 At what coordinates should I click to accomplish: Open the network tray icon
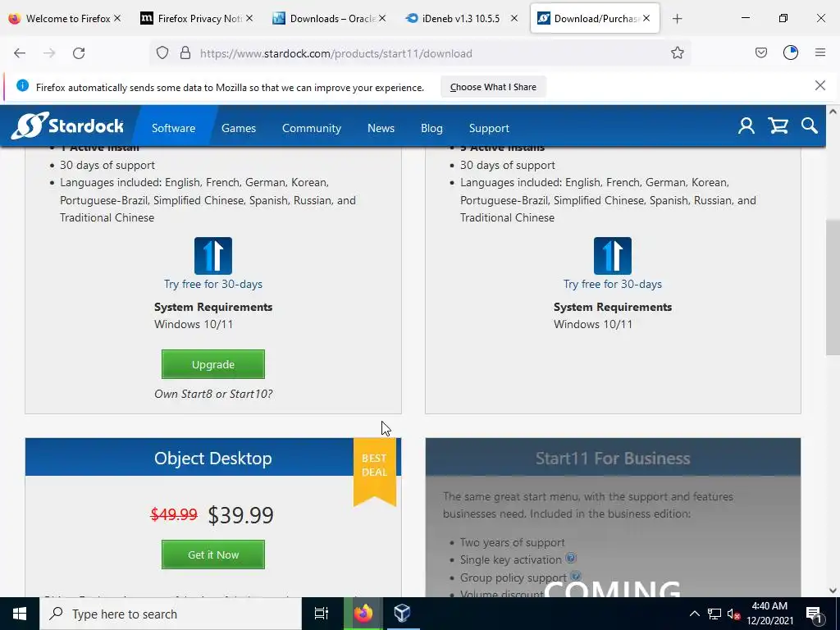(714, 614)
